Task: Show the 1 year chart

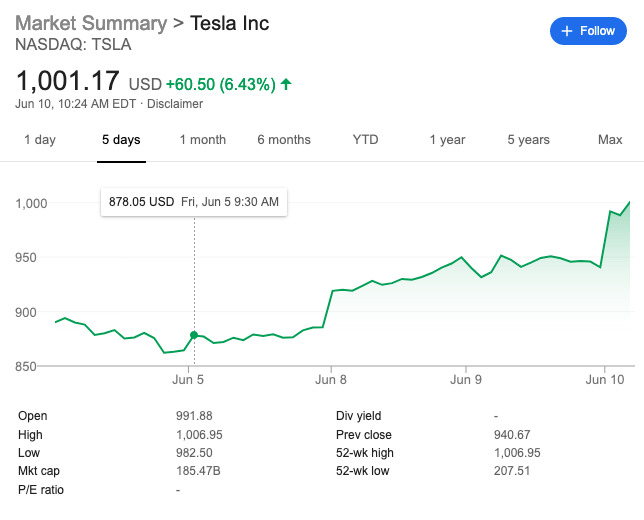Action: [447, 140]
